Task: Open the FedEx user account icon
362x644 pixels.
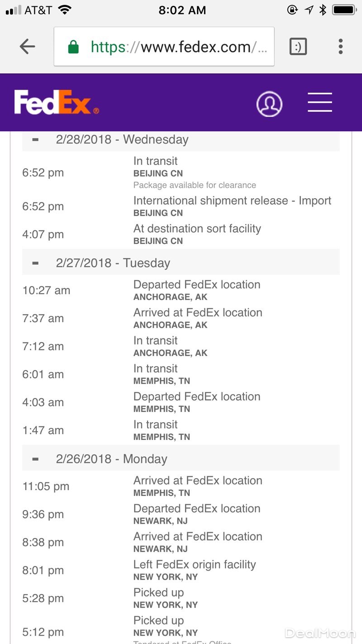Action: click(x=269, y=104)
